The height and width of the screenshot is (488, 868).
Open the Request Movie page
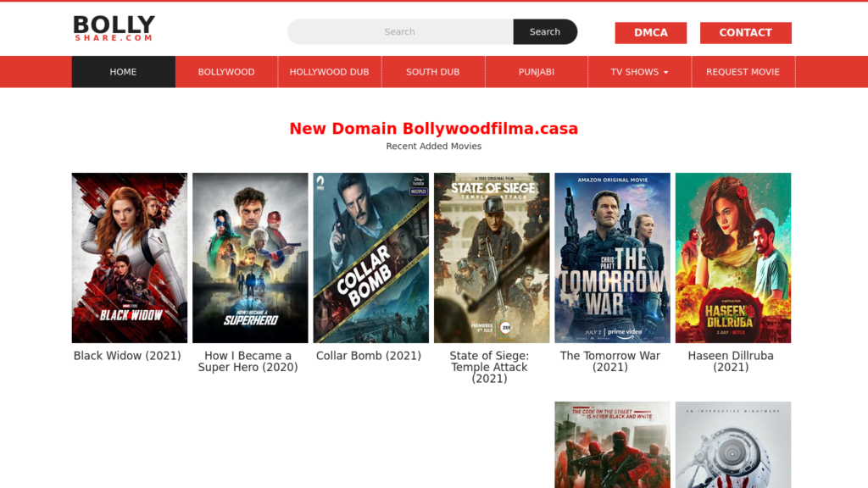(x=743, y=72)
